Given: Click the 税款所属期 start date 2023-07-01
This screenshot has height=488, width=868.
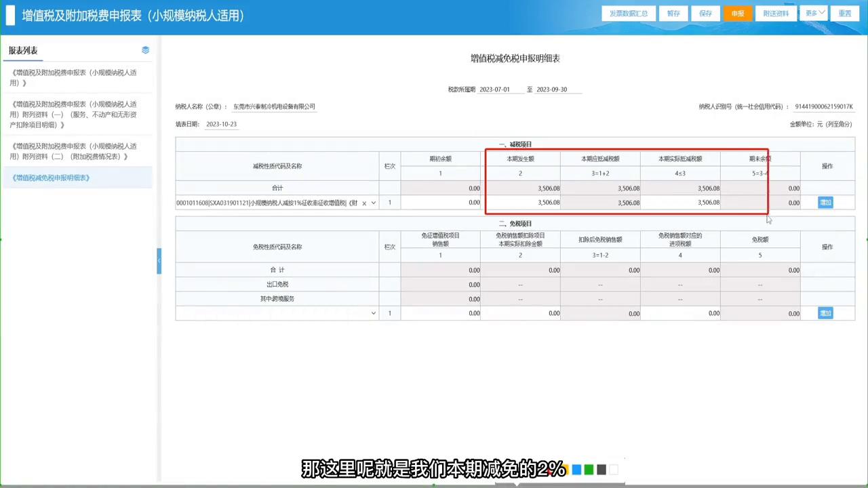Looking at the screenshot, I should (494, 89).
